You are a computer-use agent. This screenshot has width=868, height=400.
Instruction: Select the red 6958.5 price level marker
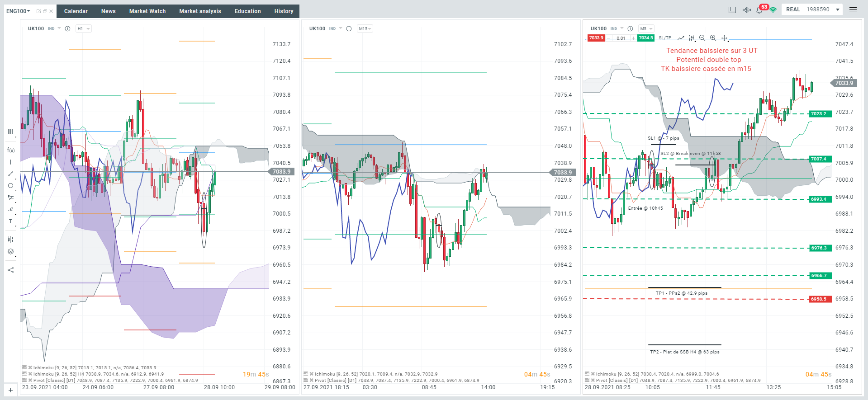click(x=820, y=299)
